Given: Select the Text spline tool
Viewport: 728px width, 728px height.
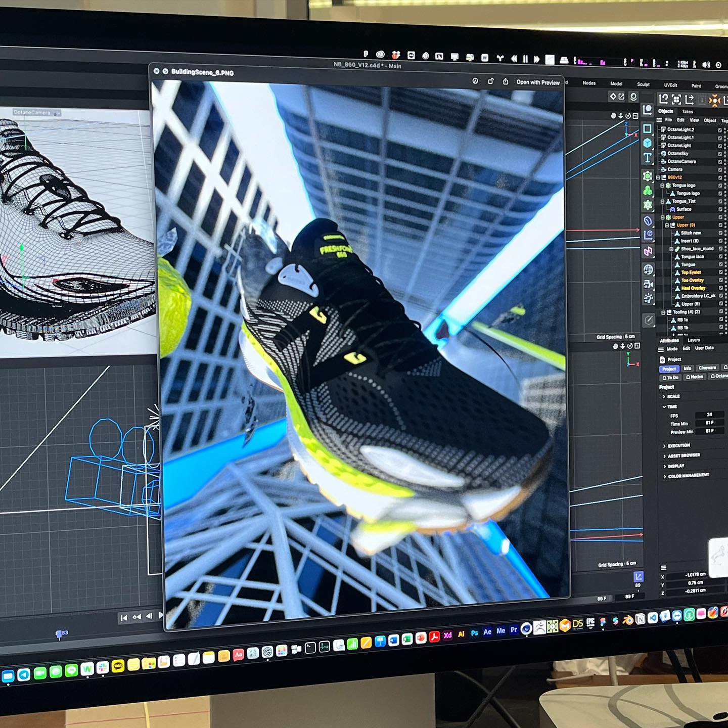Looking at the screenshot, I should 647,158.
